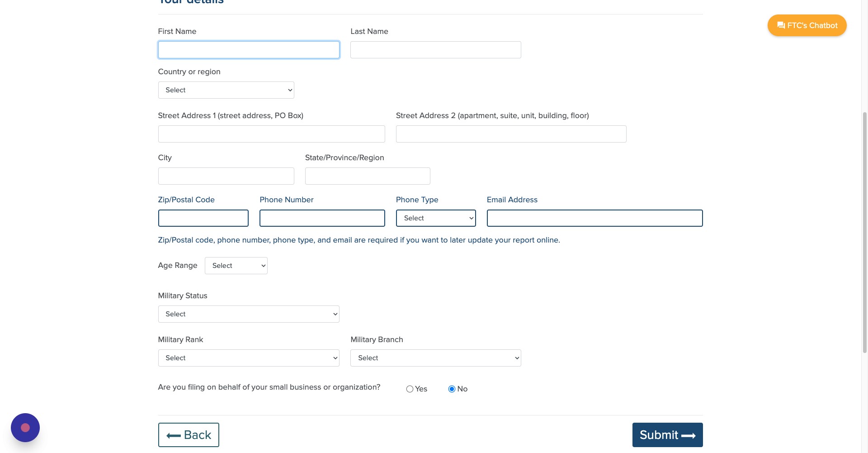Screen dimensions: 868x453
Task: Expand the Military Status dropdown
Action: pos(249,314)
